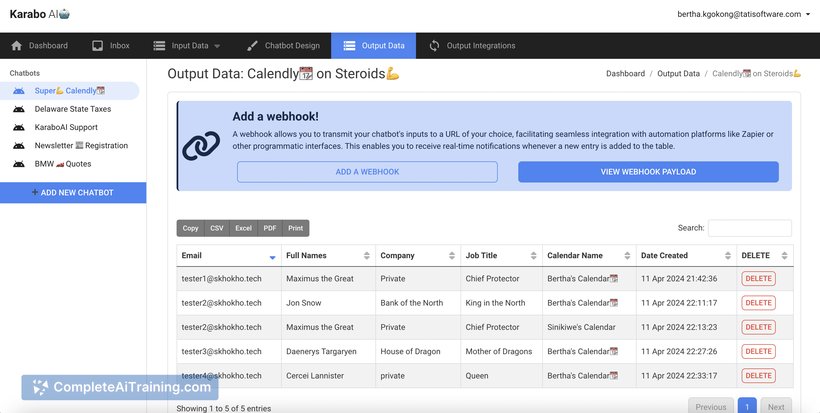This screenshot has width=820, height=413.
Task: Sort table by Email column arrow
Action: (272, 256)
